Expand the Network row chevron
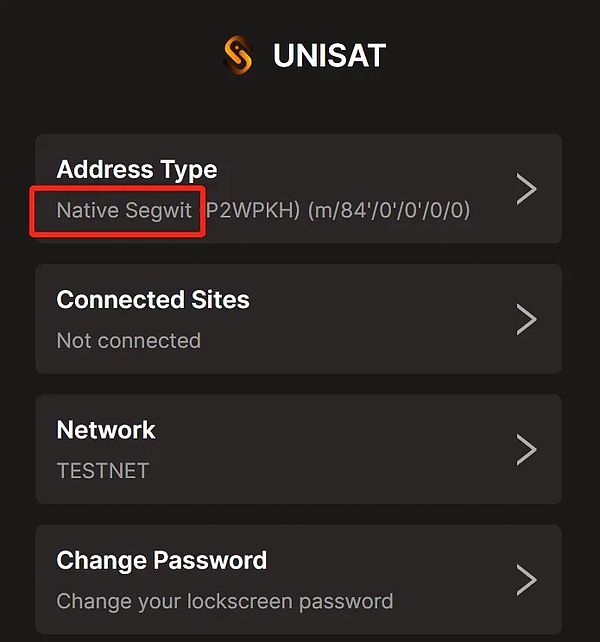Image resolution: width=600 pixels, height=642 pixels. [x=527, y=449]
